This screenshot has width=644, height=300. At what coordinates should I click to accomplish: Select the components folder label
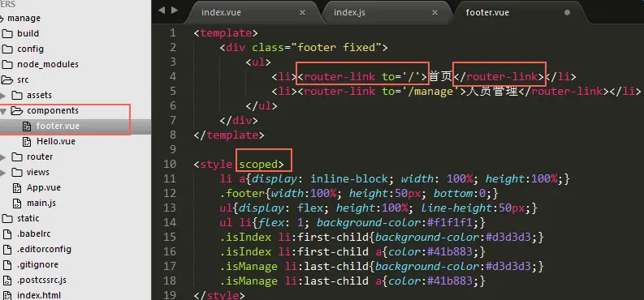(x=53, y=110)
